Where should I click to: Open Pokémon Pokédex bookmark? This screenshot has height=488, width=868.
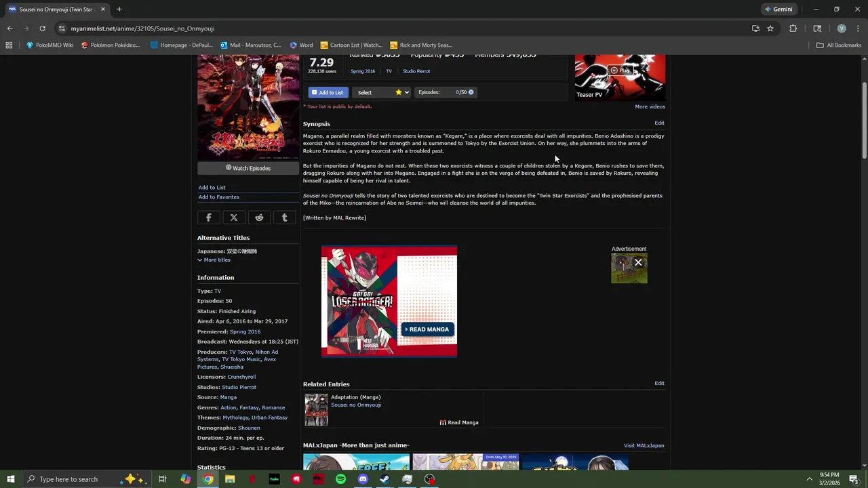(111, 45)
